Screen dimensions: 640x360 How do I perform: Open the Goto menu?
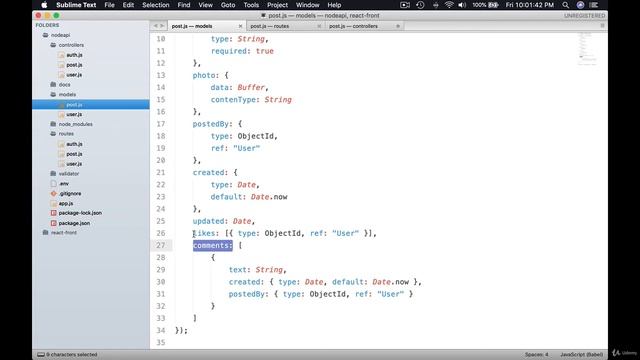[228, 5]
